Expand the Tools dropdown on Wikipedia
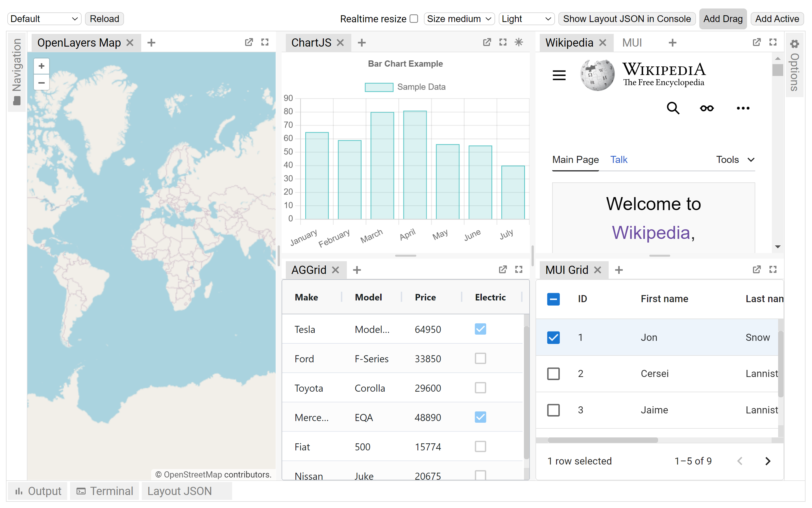This screenshot has height=508, width=812. point(735,160)
